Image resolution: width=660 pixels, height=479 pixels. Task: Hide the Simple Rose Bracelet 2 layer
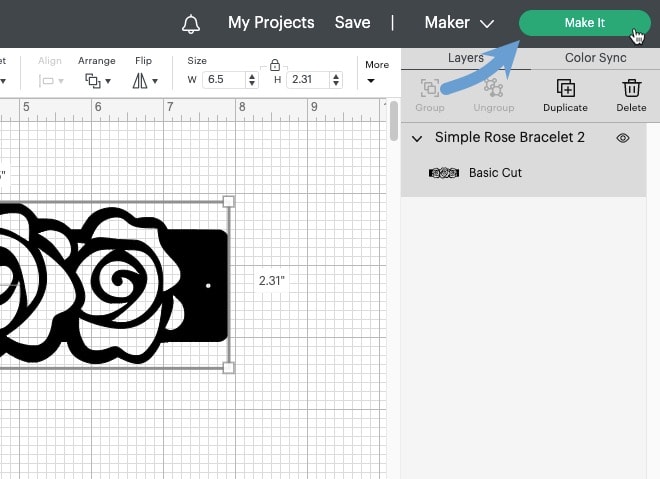click(x=623, y=138)
